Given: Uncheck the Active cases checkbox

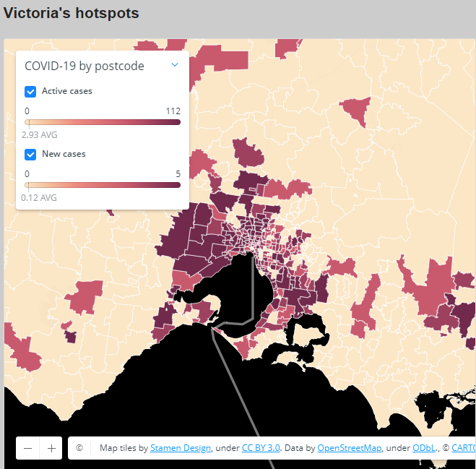Looking at the screenshot, I should pyautogui.click(x=30, y=92).
